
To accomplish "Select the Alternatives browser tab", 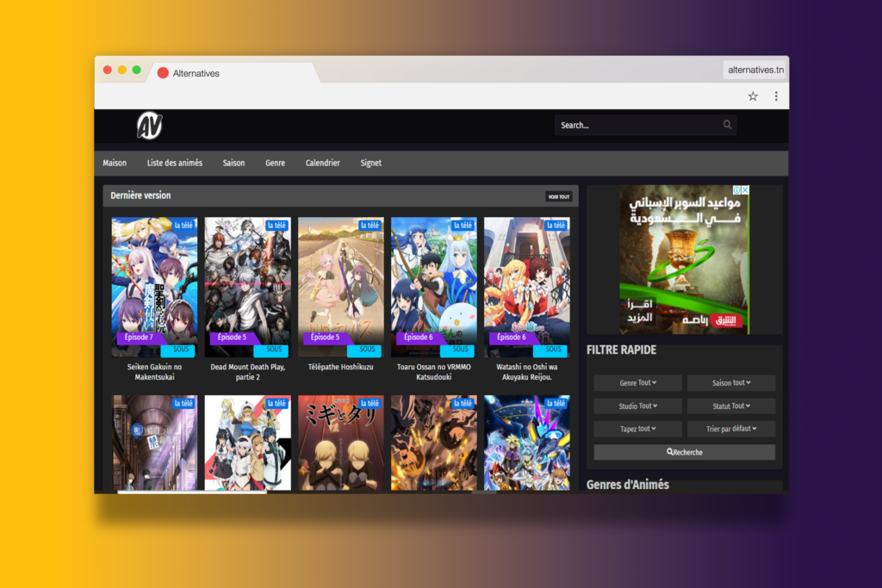I will coord(233,73).
